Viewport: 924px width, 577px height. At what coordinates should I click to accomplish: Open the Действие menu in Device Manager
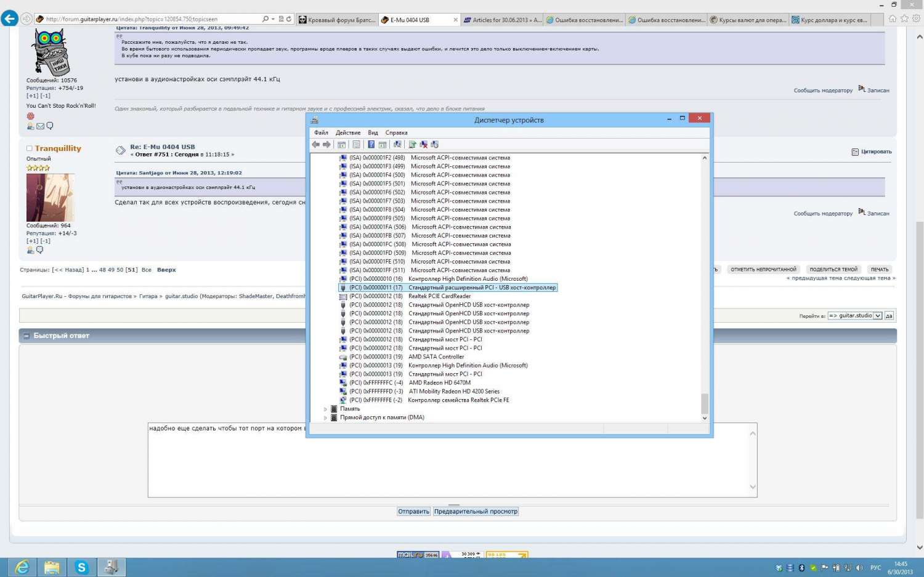(347, 132)
